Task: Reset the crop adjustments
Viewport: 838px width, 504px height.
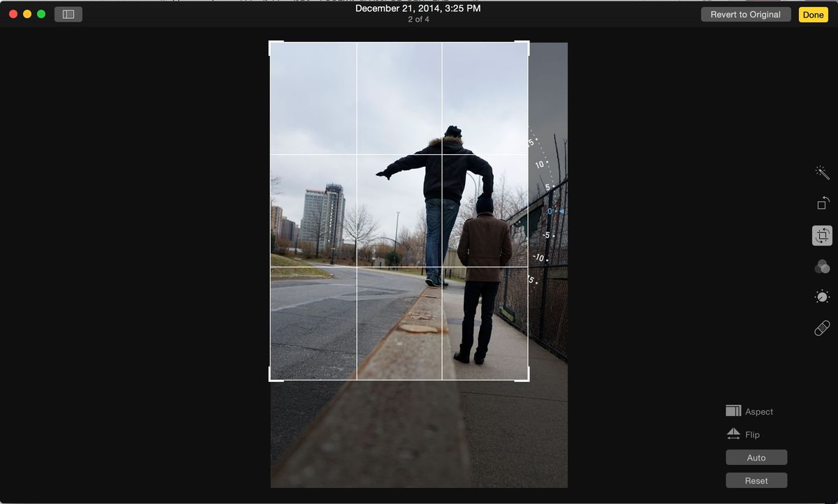Action: click(x=756, y=480)
